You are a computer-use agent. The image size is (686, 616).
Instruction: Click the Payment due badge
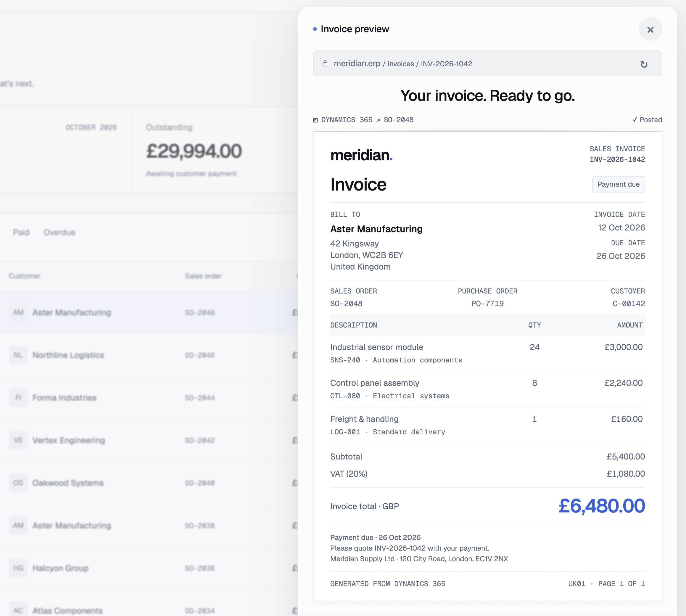[618, 184]
